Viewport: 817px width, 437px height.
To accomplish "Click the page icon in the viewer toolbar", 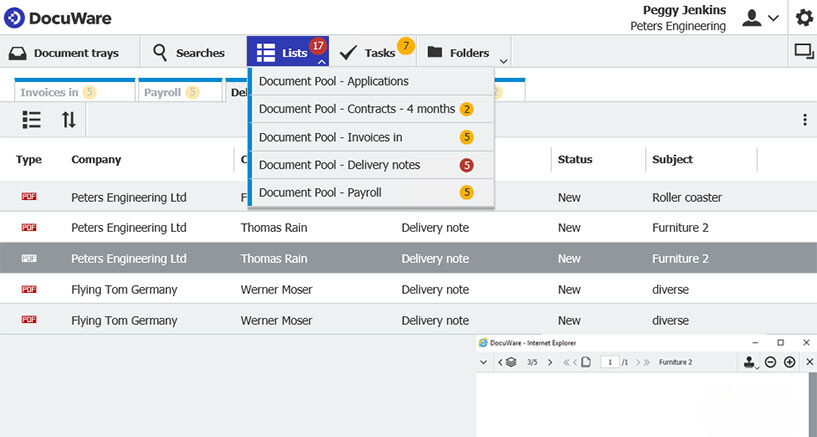I will pos(586,362).
